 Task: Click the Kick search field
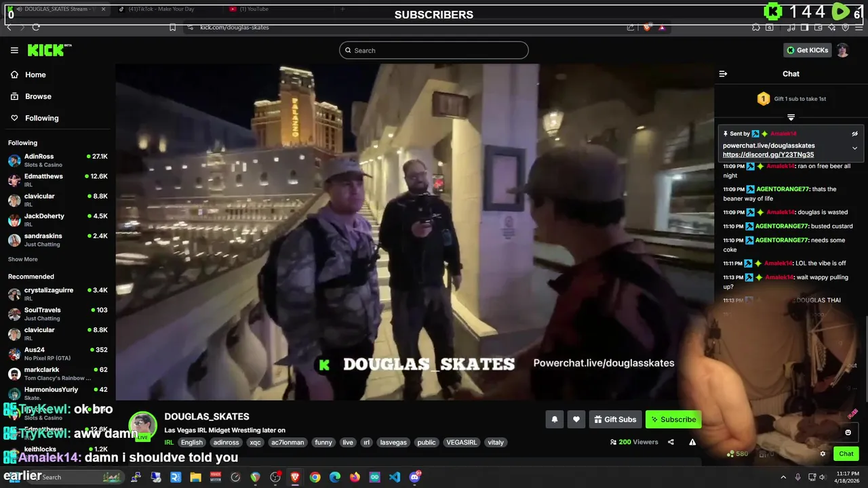(x=434, y=50)
